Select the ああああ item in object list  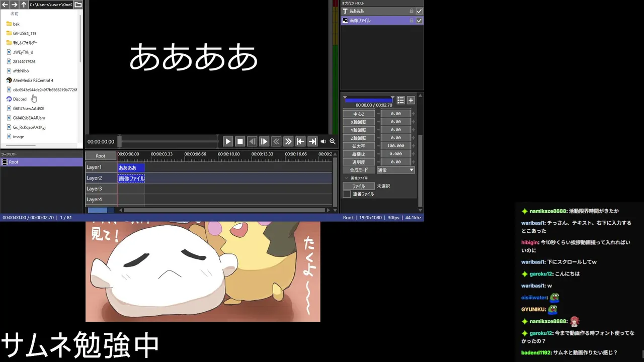click(x=382, y=11)
